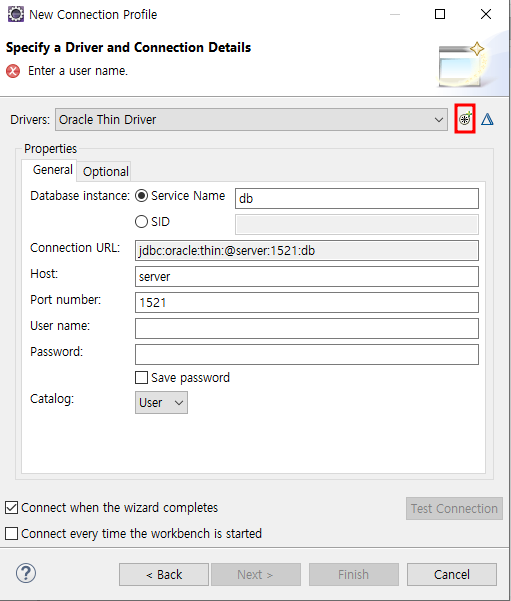This screenshot has height=601, width=511.
Task: Maximize the New Connection Profile window
Action: [440, 14]
